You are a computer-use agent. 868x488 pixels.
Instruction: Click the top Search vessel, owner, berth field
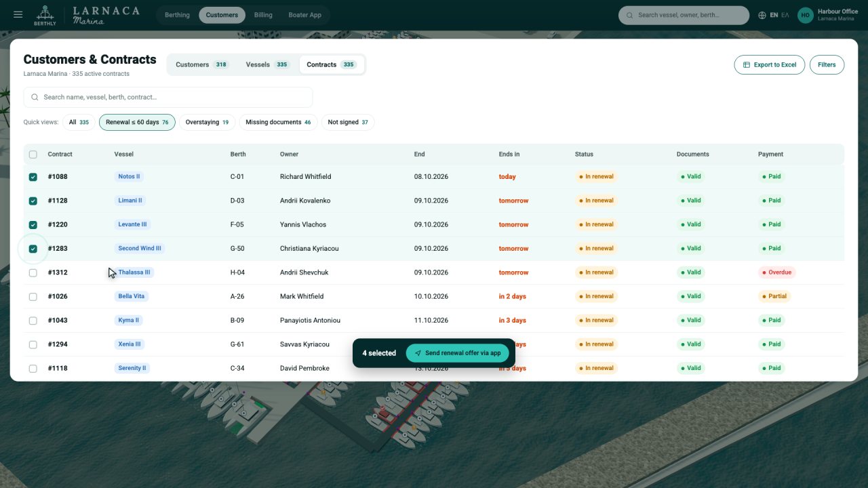pyautogui.click(x=684, y=15)
